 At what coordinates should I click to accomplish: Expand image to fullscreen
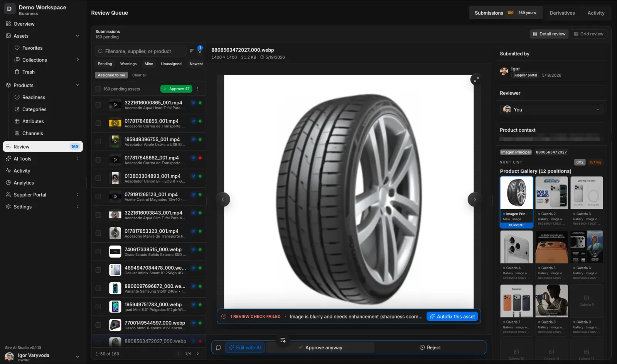[476, 79]
